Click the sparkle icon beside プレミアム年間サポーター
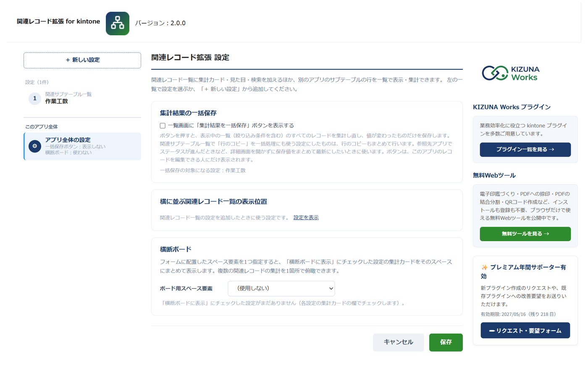Image resolution: width=588 pixels, height=368 pixels. pos(485,268)
